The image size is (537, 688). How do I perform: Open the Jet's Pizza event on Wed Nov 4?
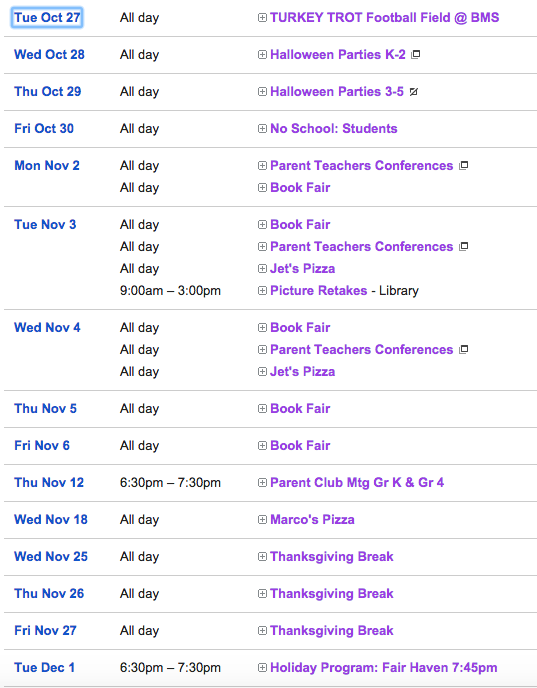pyautogui.click(x=302, y=372)
